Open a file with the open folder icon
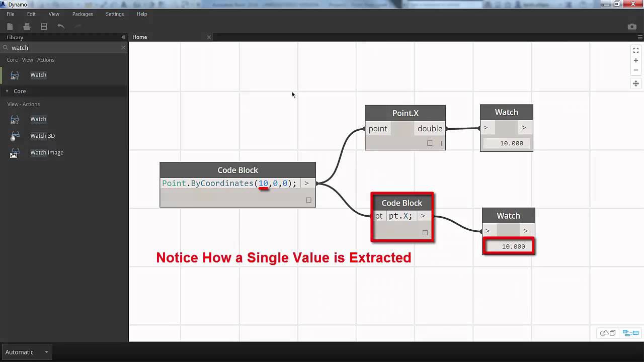 click(x=27, y=26)
